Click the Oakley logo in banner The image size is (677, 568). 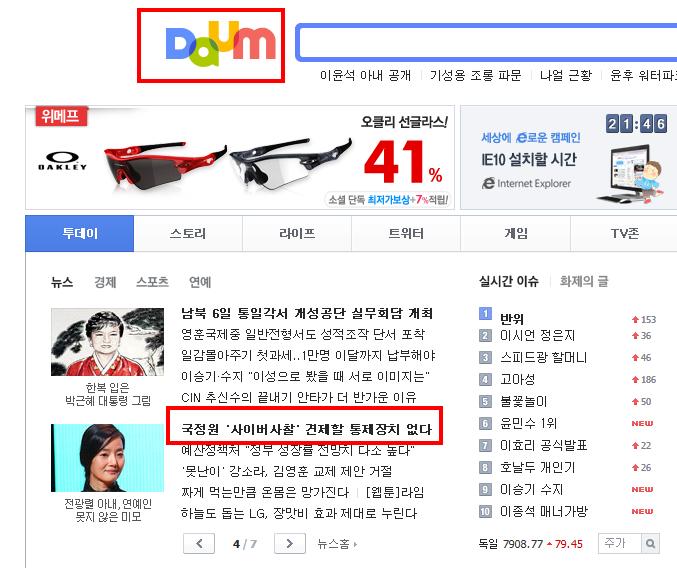pos(63,161)
